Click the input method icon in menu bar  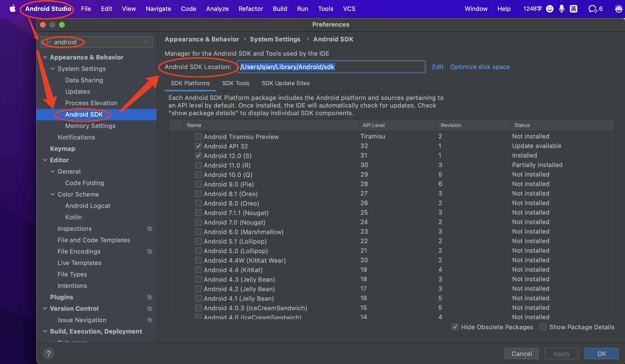[x=573, y=9]
